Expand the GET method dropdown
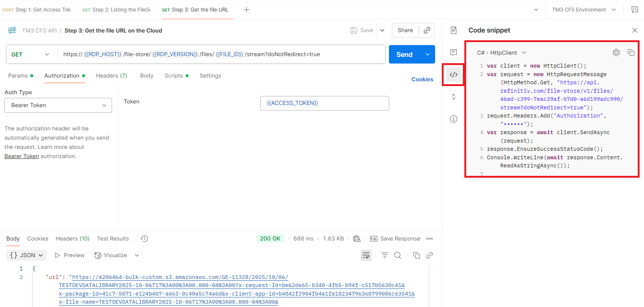The height and width of the screenshot is (307, 644). tap(31, 54)
